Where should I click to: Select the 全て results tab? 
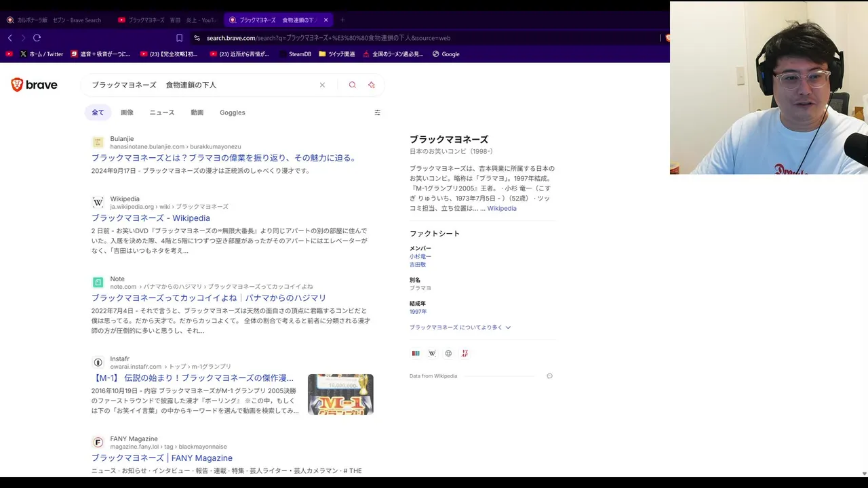coord(98,113)
